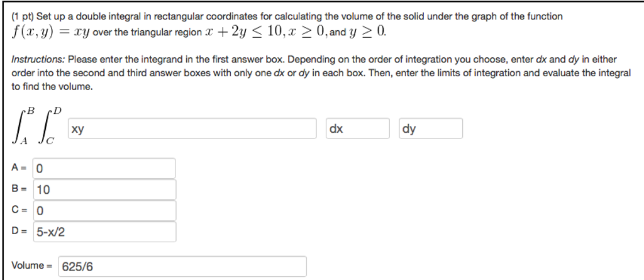Click the D field containing 5-x/2
The image size is (644, 280).
104,232
